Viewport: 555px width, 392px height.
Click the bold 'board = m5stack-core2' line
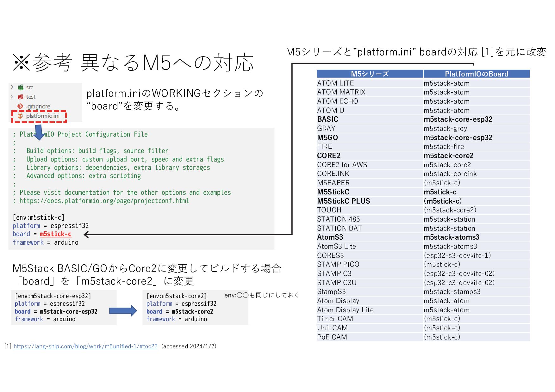[180, 311]
